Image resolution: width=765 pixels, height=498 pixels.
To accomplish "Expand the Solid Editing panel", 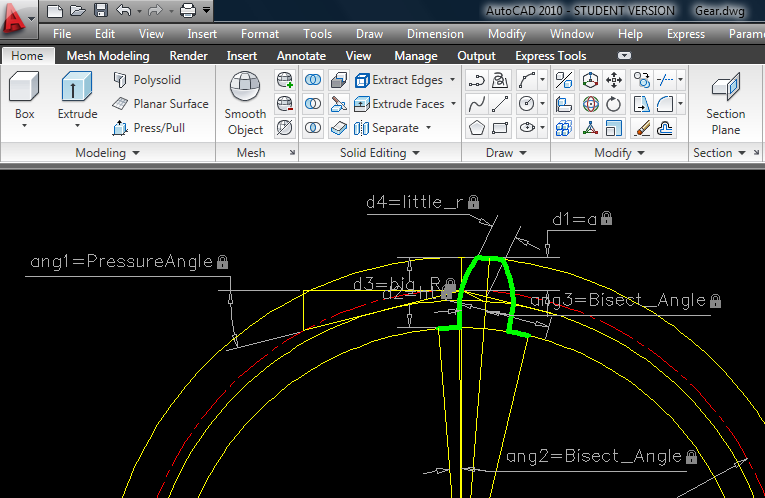I will (x=380, y=153).
